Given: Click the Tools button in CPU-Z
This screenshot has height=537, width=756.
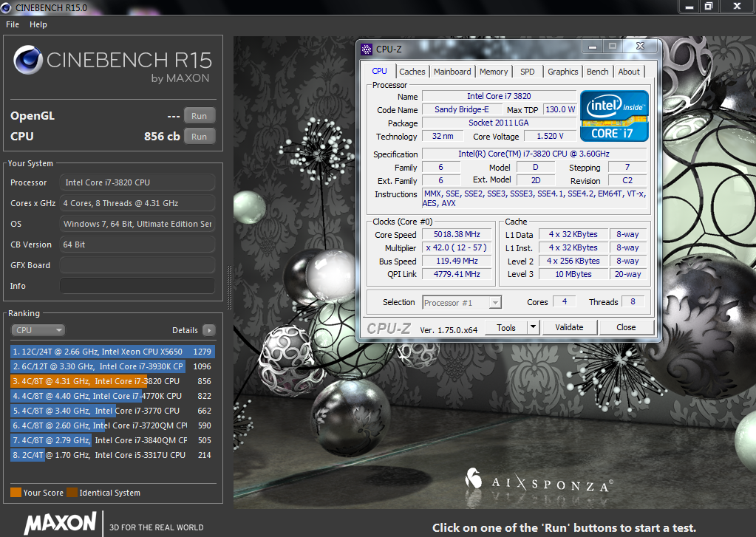Looking at the screenshot, I should click(505, 327).
